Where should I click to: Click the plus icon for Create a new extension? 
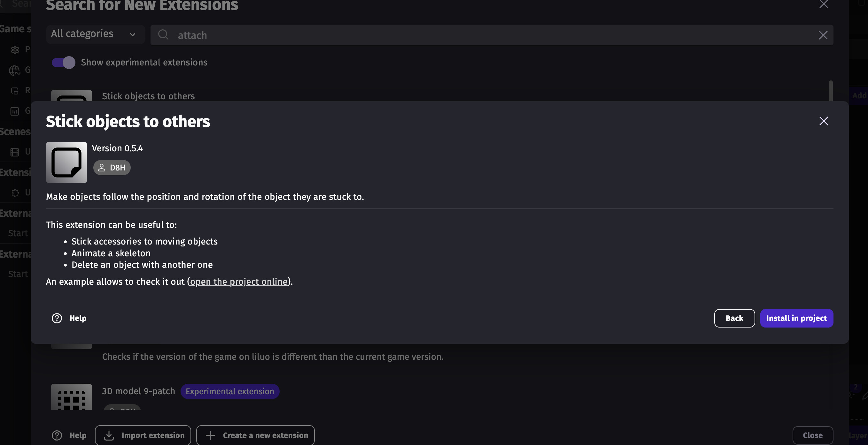point(210,435)
